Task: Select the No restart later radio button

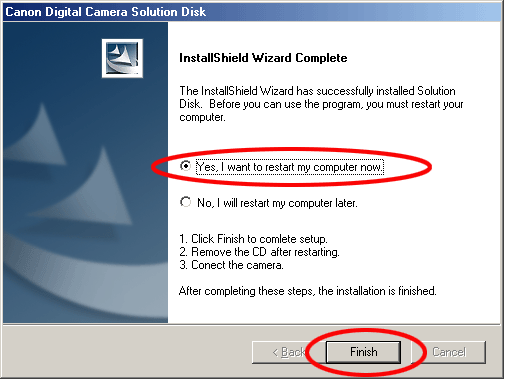Action: coord(185,202)
